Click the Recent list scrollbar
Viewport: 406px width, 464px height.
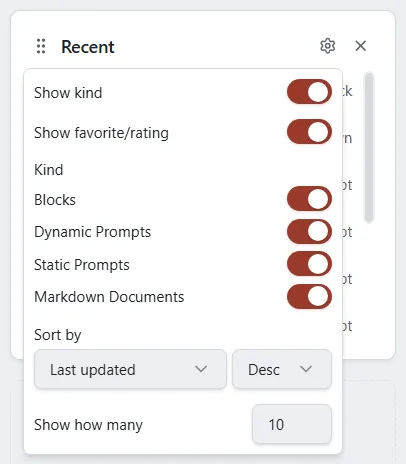click(369, 147)
